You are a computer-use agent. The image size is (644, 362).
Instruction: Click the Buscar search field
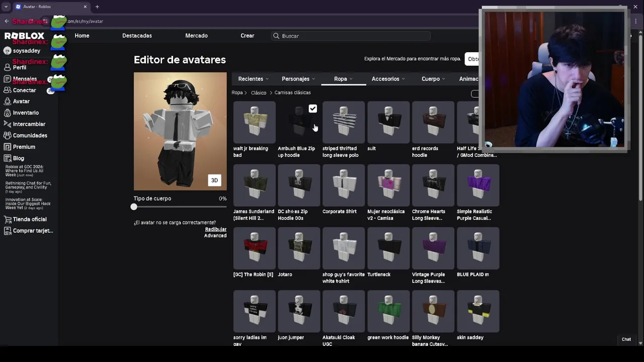350,36
